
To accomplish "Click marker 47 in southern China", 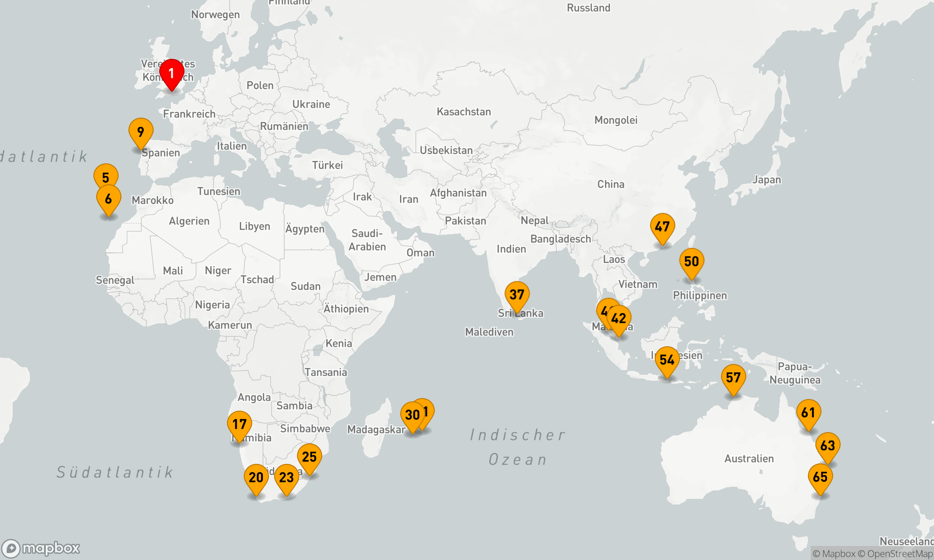I will click(662, 227).
